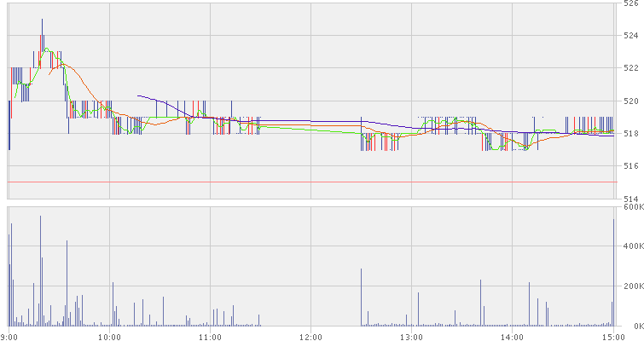Image resolution: width=644 pixels, height=341 pixels.
Task: Click the 522 price axis label
Action: coord(630,68)
